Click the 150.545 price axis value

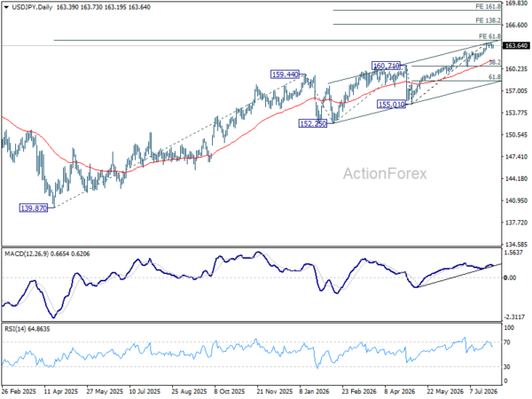pyautogui.click(x=516, y=135)
